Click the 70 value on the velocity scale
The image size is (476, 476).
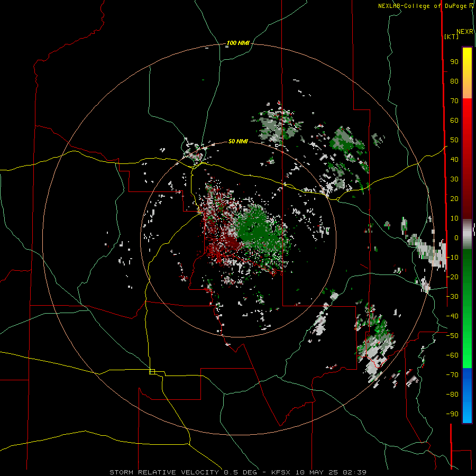pyautogui.click(x=454, y=101)
